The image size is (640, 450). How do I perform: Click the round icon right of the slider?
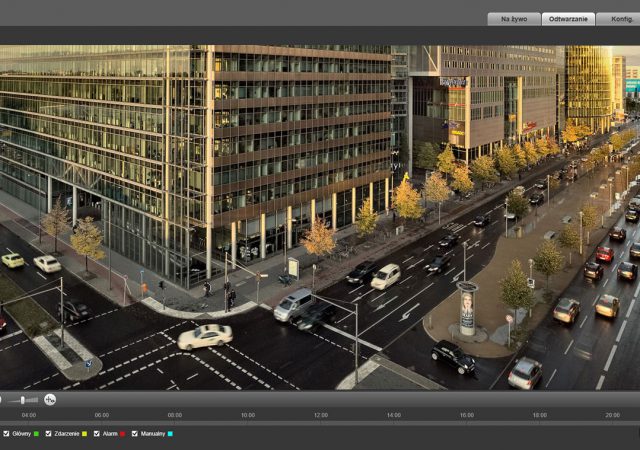(50, 400)
